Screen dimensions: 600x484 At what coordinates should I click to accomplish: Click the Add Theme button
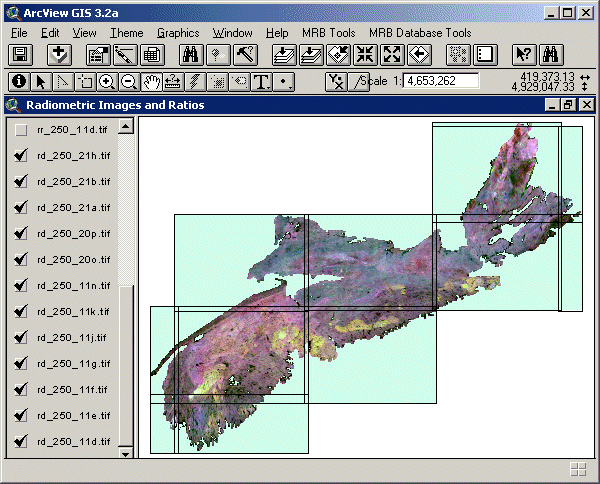click(59, 55)
